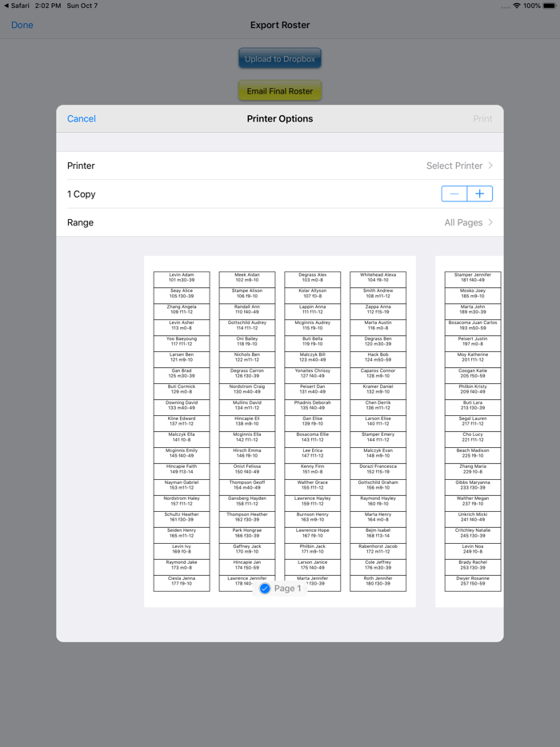Tap the Printer label row
560x747 pixels.
tap(280, 166)
